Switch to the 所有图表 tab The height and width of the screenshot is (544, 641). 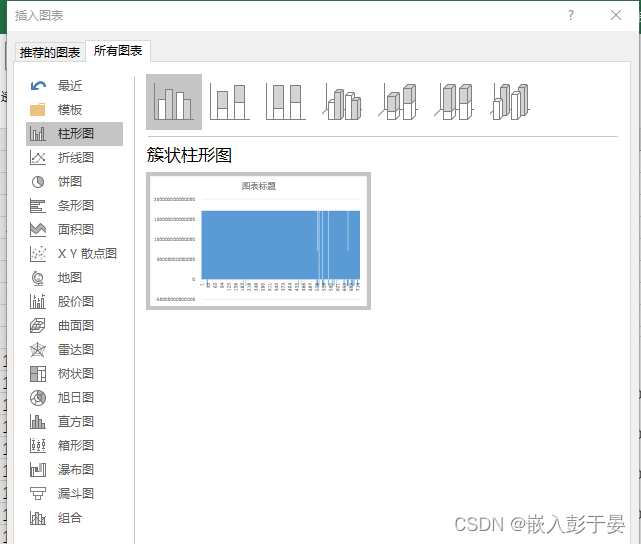118,51
